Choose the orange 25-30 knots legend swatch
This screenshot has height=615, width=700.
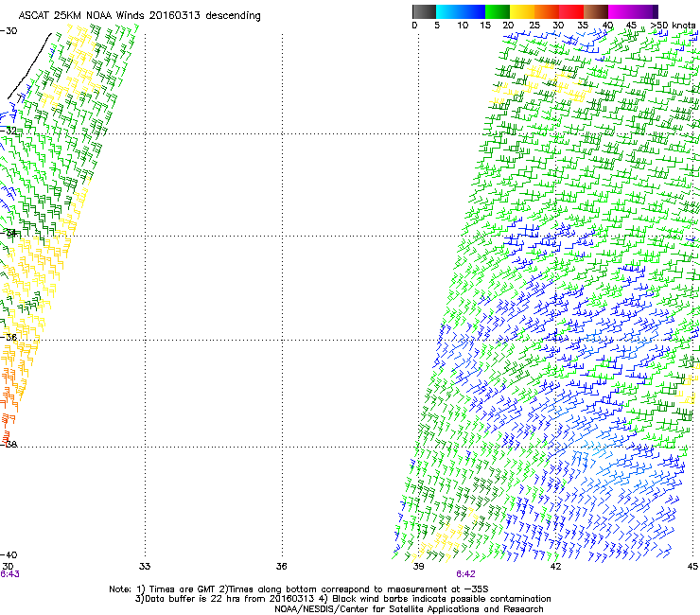547,11
